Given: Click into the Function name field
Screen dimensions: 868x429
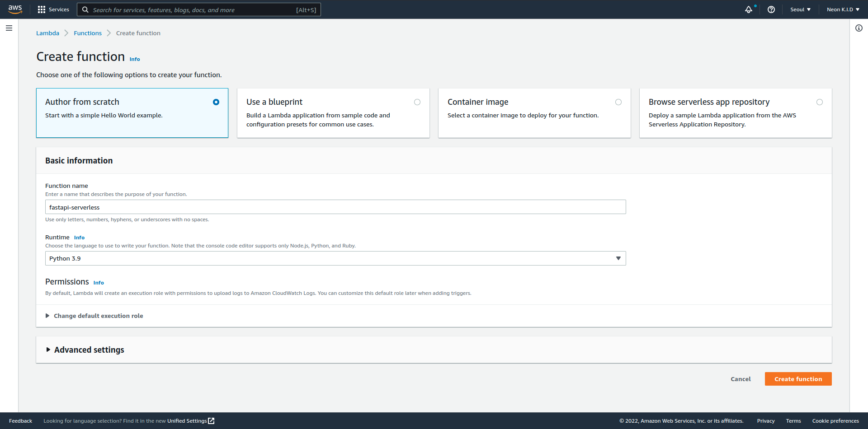Looking at the screenshot, I should click(x=335, y=207).
